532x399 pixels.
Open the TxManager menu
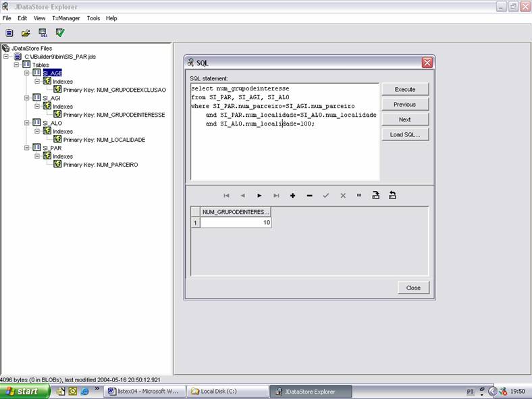(65, 18)
